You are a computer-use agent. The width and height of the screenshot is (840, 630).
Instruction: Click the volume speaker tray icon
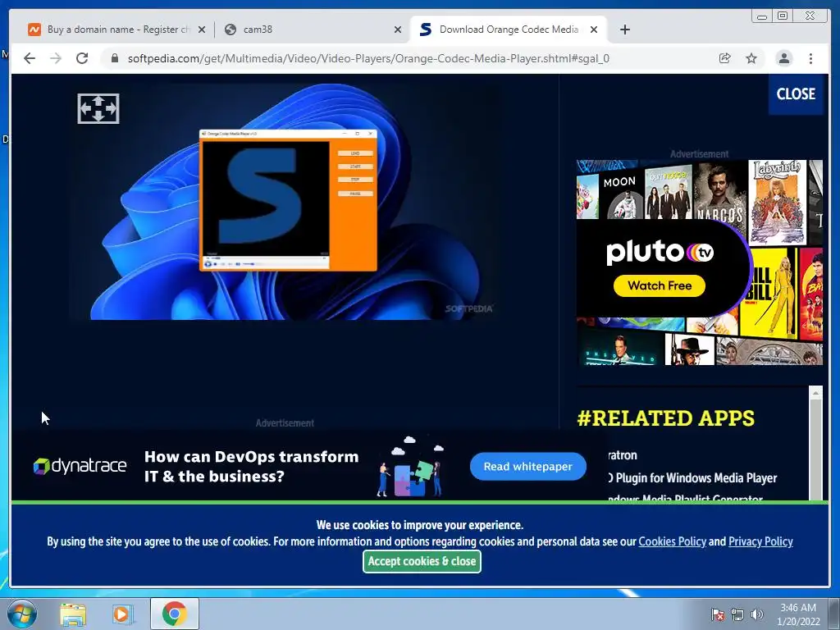(756, 614)
